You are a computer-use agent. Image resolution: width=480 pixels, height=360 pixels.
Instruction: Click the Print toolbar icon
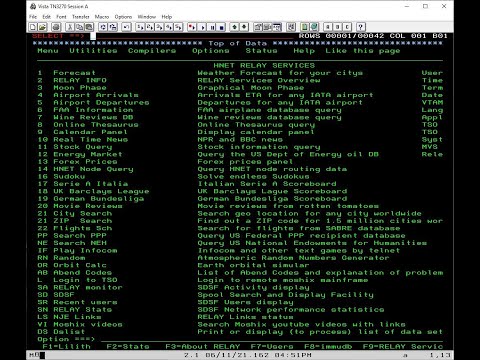click(56, 27)
